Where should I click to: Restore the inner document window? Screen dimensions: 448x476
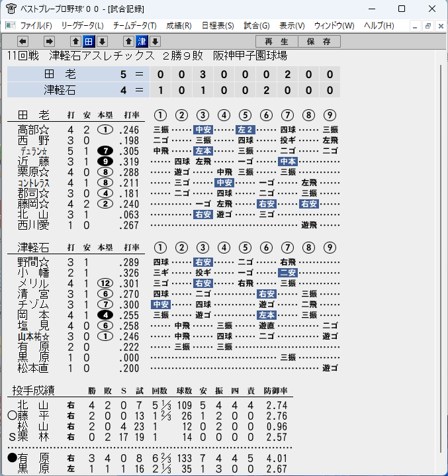pos(428,26)
